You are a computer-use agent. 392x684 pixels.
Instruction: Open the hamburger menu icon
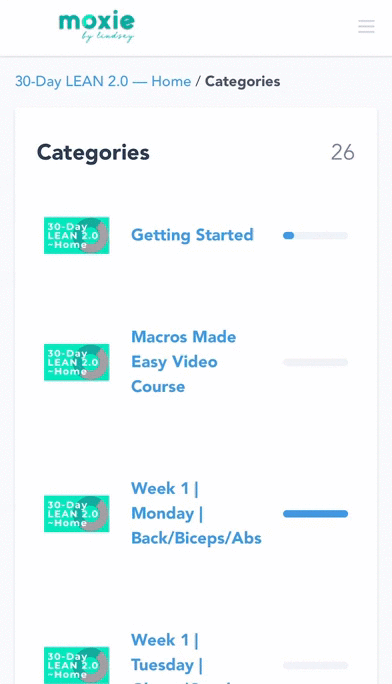(x=366, y=26)
